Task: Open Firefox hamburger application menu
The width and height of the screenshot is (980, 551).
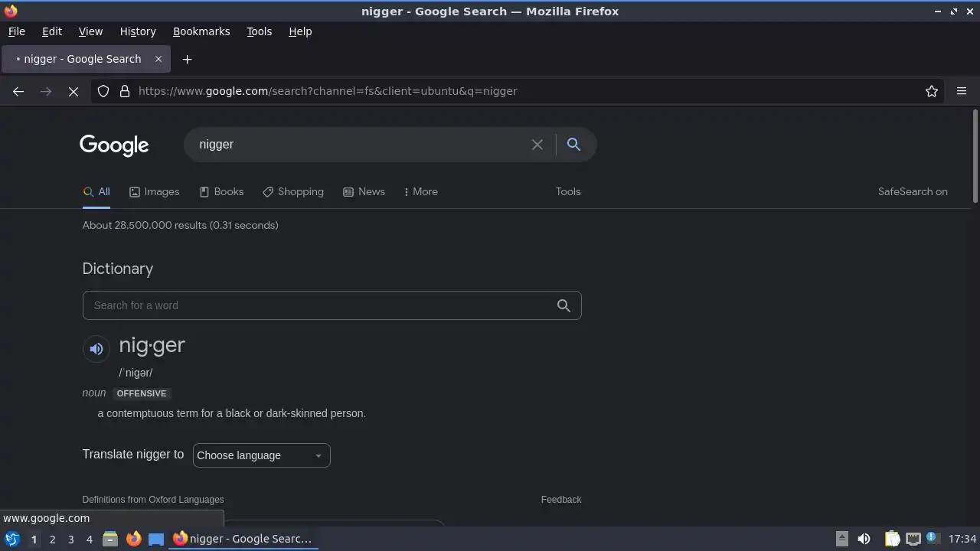Action: click(962, 91)
